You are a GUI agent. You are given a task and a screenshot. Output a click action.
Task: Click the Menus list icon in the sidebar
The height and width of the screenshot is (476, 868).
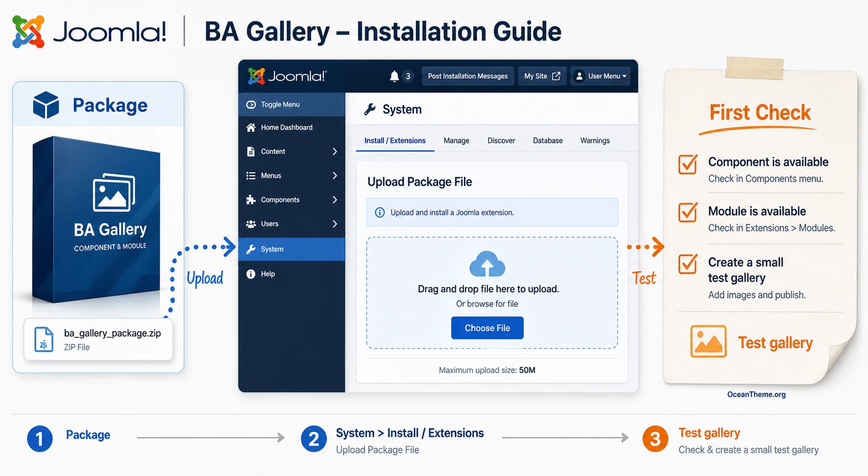[251, 176]
